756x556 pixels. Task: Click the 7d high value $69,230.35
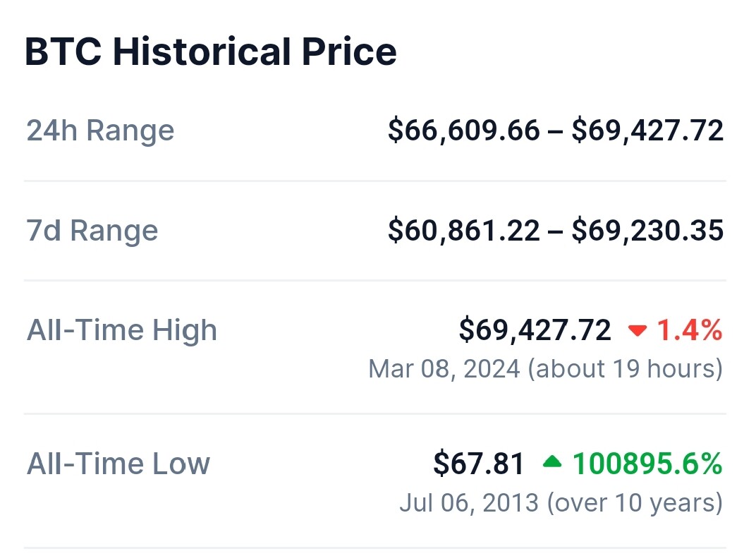pyautogui.click(x=647, y=231)
